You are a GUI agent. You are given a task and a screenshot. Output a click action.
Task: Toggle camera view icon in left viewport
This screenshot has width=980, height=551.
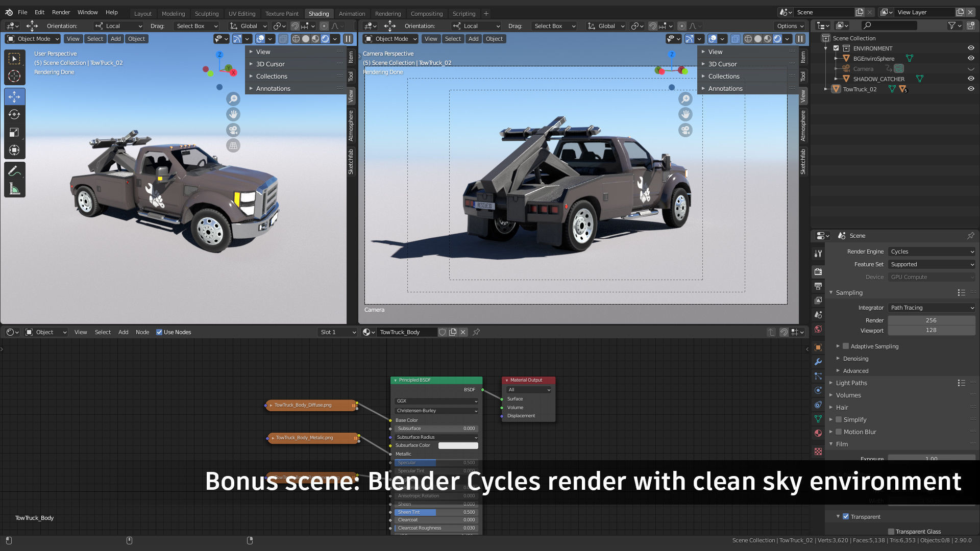(233, 130)
